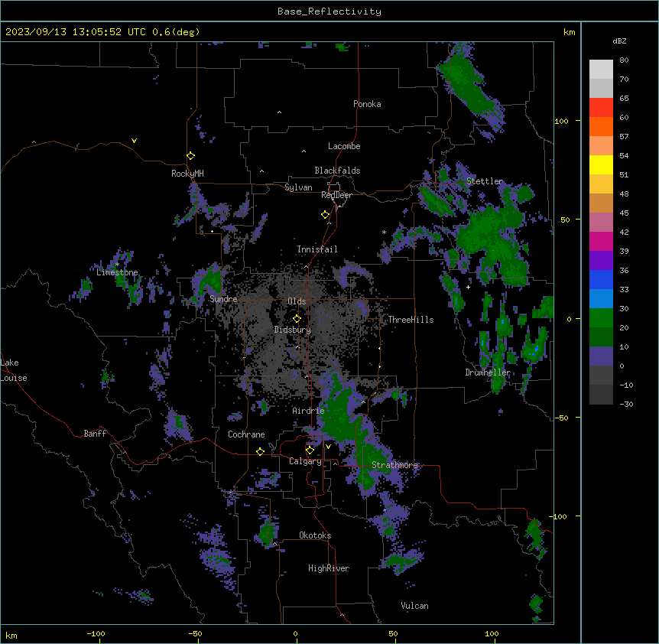Click the -50 tick on the bottom axis
The width and height of the screenshot is (659, 644).
click(x=195, y=633)
